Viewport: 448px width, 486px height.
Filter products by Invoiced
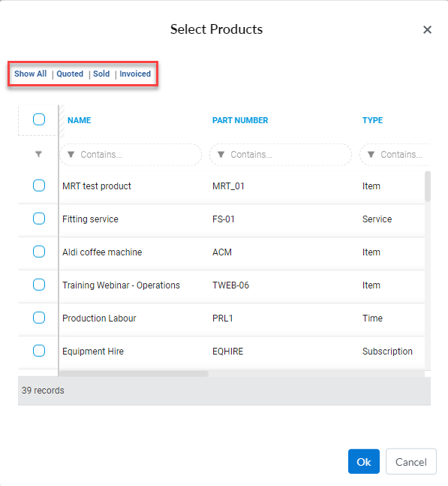(135, 74)
